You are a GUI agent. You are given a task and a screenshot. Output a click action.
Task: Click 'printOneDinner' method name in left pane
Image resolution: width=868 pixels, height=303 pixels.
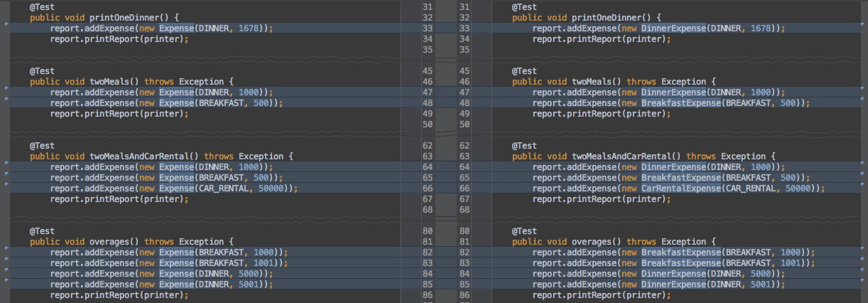coord(124,17)
